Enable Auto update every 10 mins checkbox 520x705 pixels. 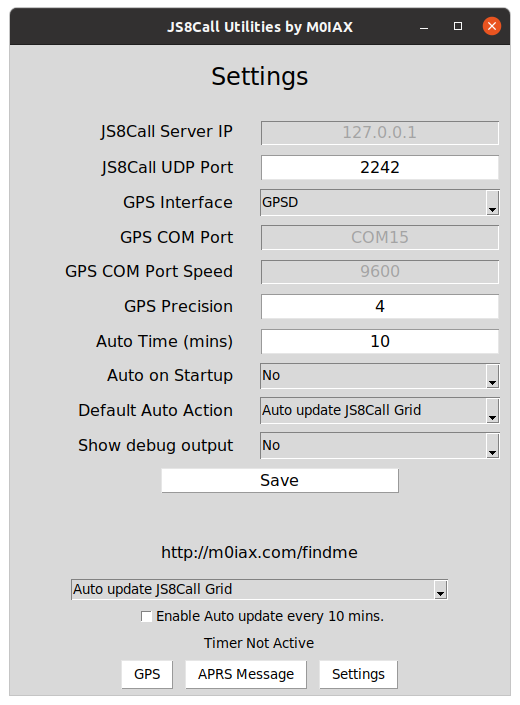click(147, 616)
